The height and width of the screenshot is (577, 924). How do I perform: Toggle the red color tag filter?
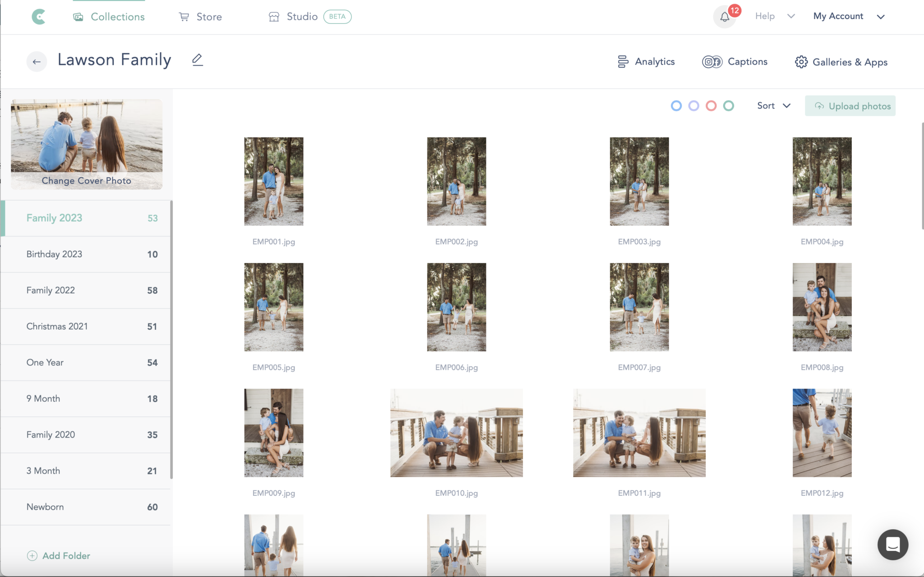711,106
